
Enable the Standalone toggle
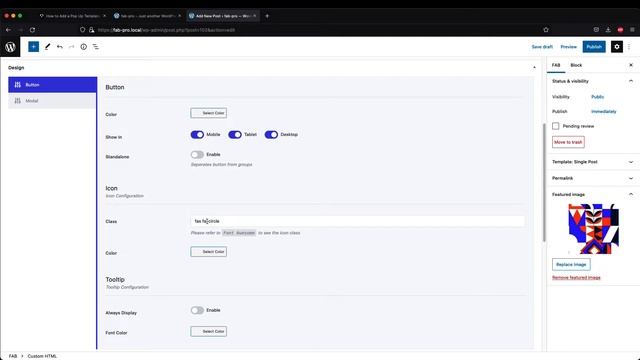tap(197, 155)
